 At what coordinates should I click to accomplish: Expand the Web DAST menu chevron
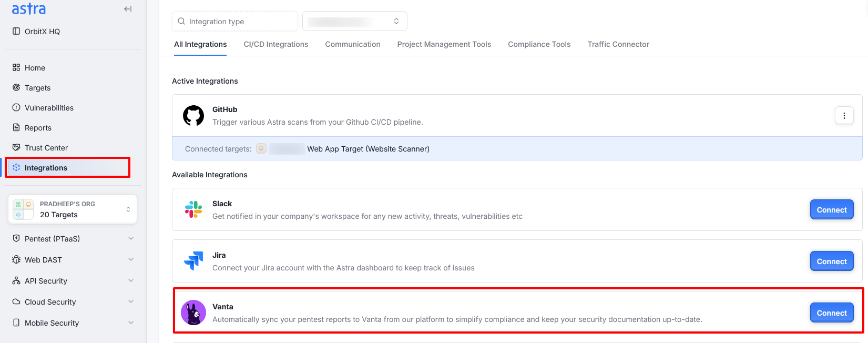pyautogui.click(x=131, y=259)
